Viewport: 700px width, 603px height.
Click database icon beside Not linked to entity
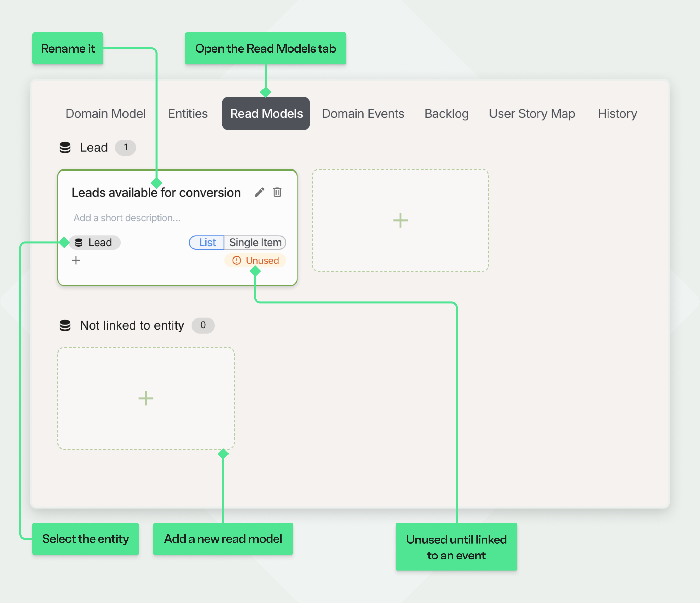[65, 325]
